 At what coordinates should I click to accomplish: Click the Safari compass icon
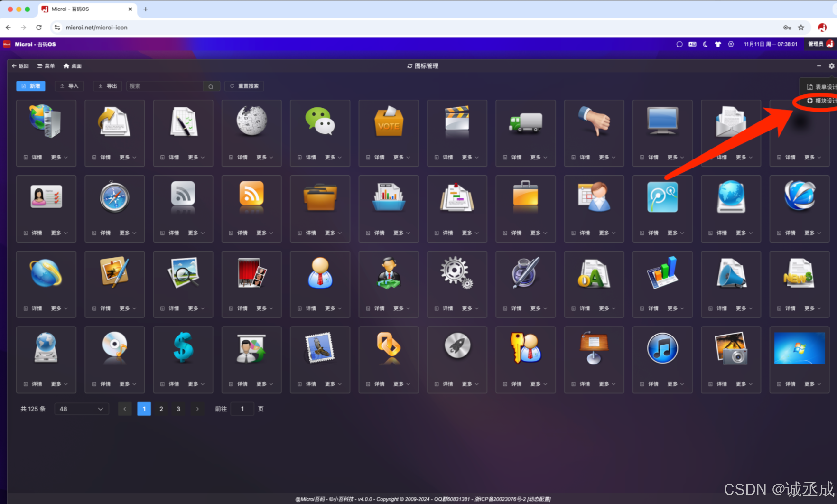coord(114,196)
